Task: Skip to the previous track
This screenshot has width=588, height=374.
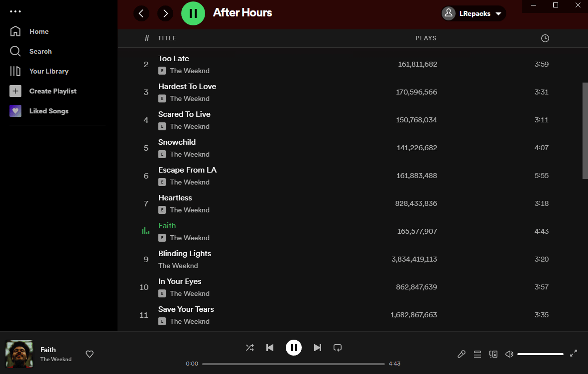Action: (270, 348)
